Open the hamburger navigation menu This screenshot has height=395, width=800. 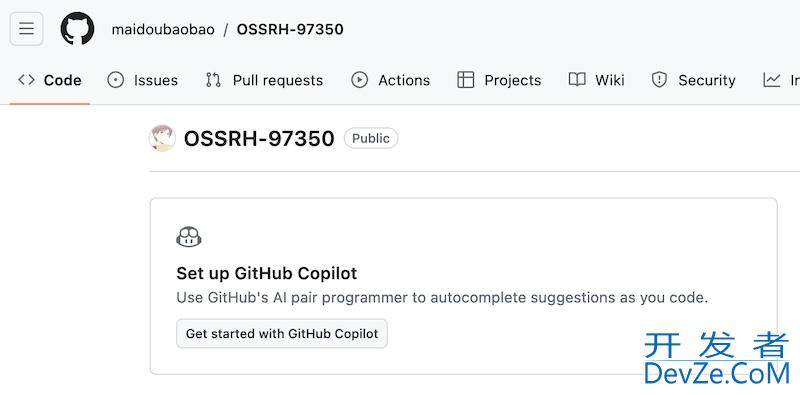pos(27,29)
